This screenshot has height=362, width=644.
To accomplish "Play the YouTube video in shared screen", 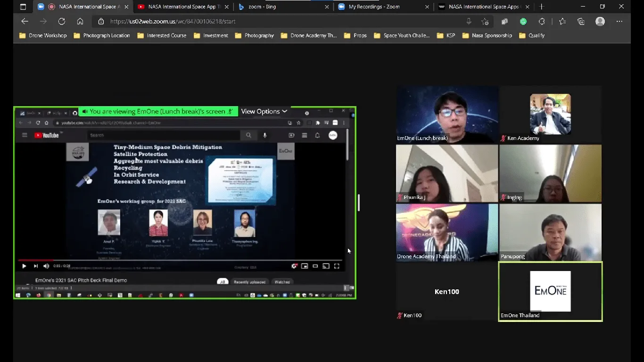I will [24, 266].
